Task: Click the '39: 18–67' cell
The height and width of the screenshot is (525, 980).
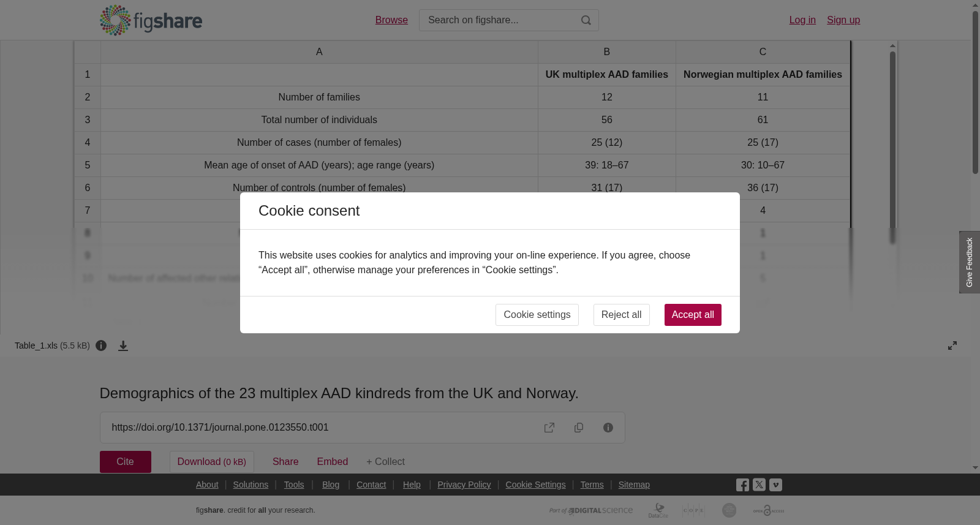Action: 607,165
